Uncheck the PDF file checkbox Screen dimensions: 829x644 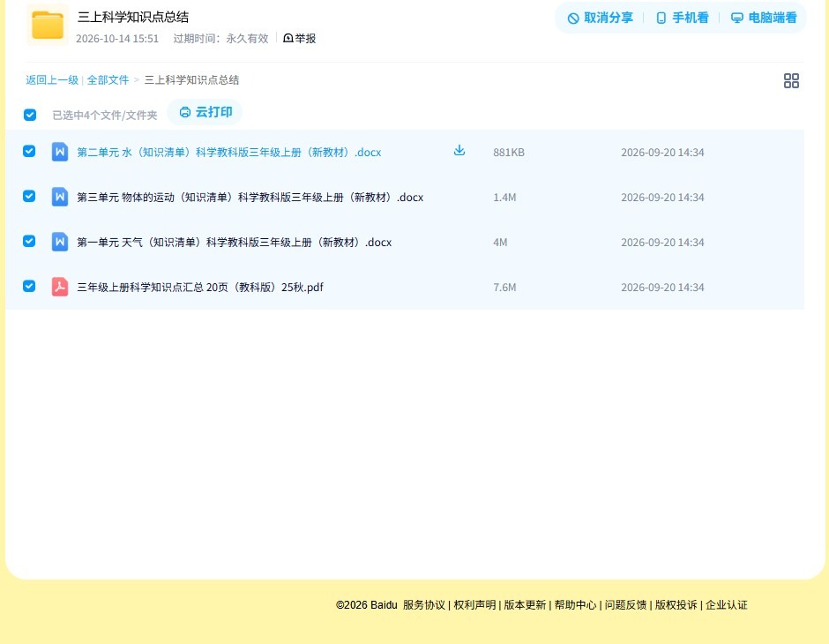(x=29, y=286)
